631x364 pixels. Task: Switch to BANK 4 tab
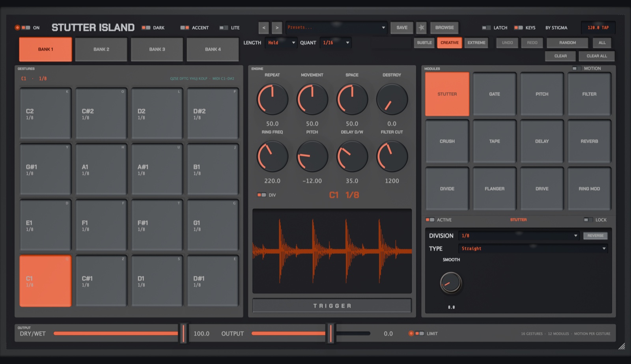(213, 49)
